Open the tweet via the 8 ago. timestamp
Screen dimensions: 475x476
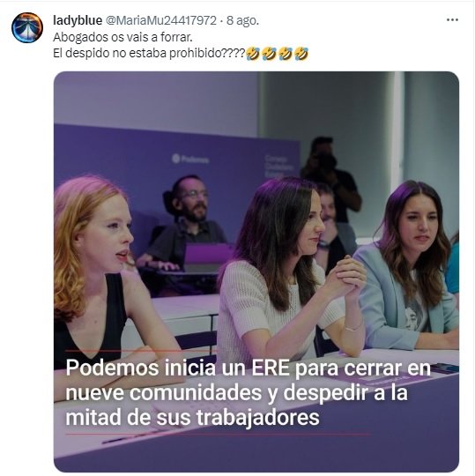coord(242,20)
